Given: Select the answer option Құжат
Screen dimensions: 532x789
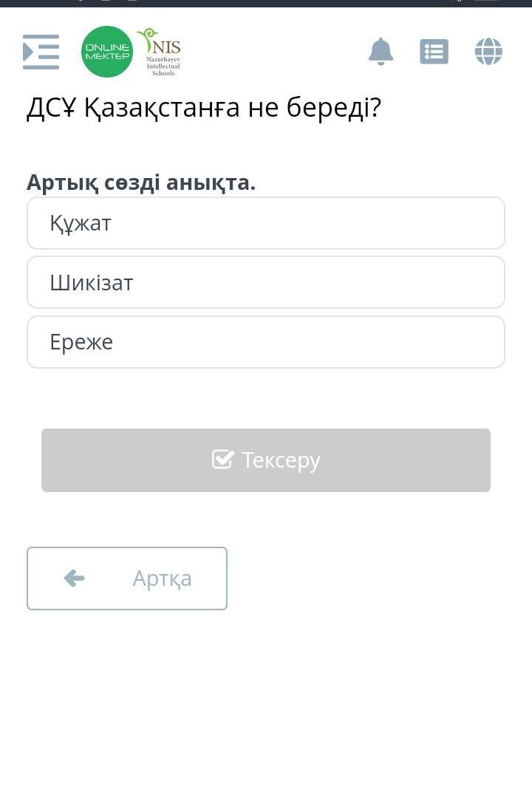Looking at the screenshot, I should 266,223.
